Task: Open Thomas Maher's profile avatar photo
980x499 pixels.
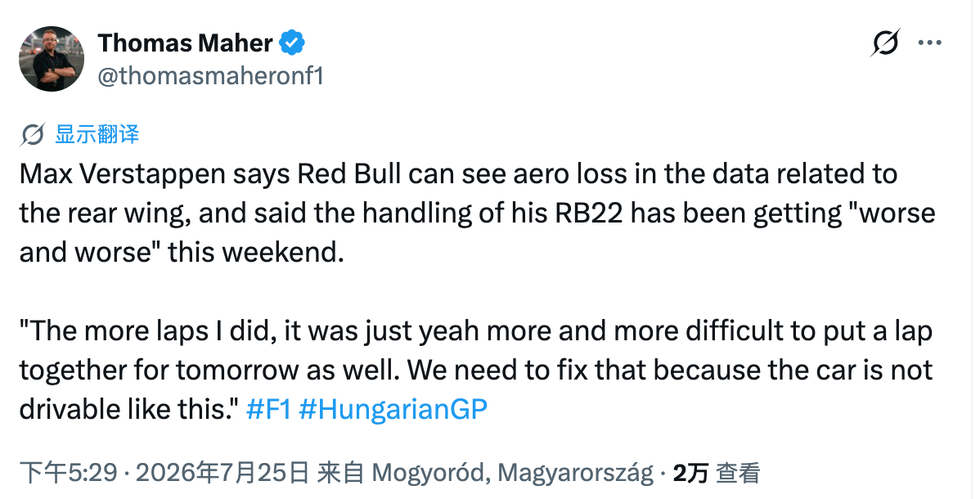Action: 52,59
